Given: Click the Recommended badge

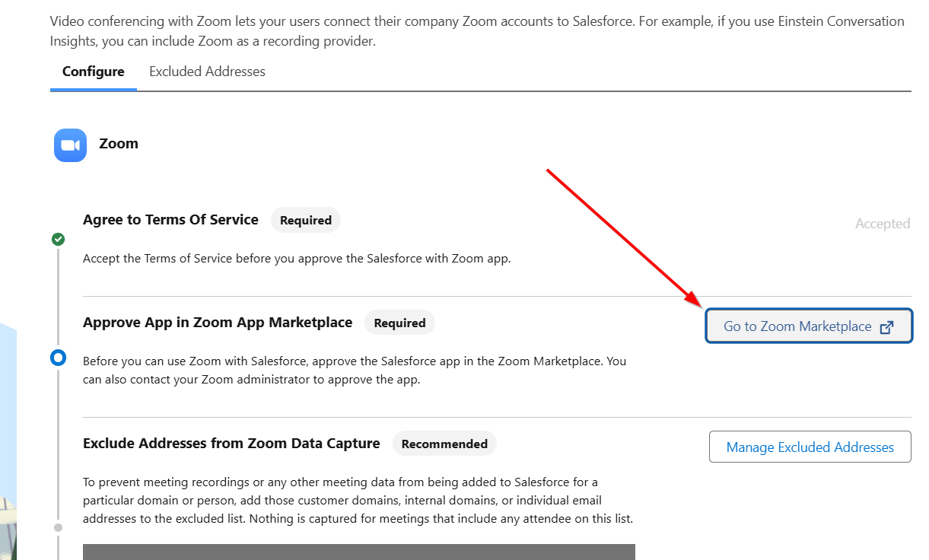Looking at the screenshot, I should tap(444, 444).
